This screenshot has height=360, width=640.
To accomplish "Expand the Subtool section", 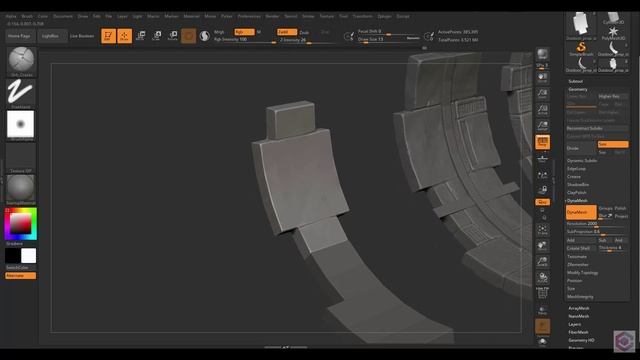I will click(576, 82).
